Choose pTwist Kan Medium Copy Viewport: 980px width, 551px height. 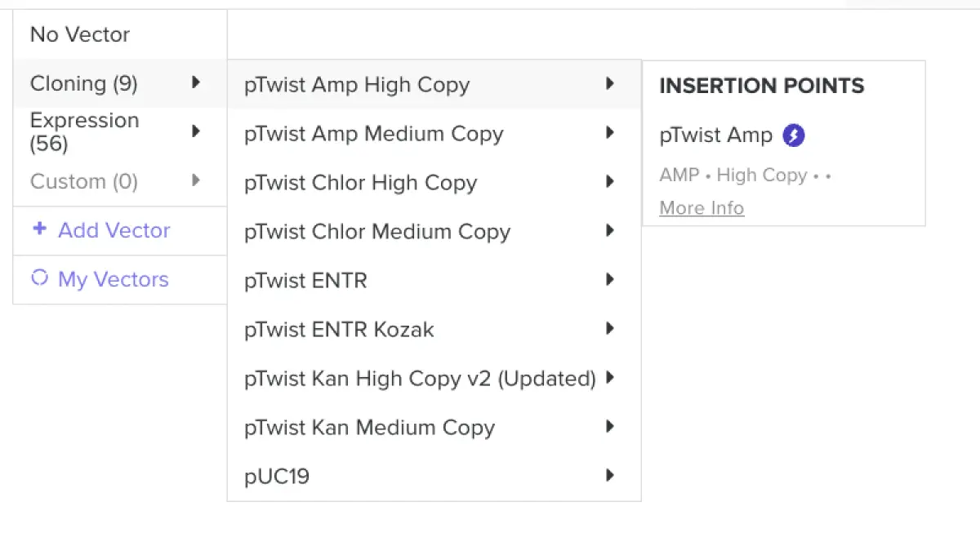(369, 428)
